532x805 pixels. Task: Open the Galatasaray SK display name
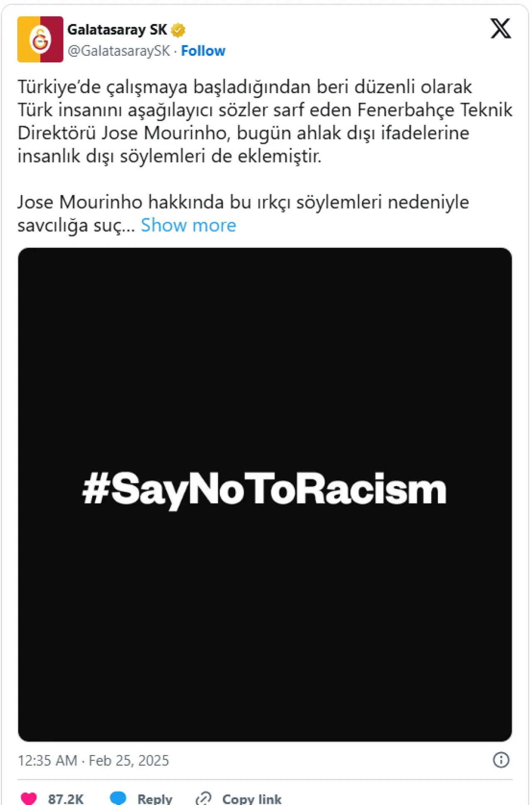tap(117, 30)
